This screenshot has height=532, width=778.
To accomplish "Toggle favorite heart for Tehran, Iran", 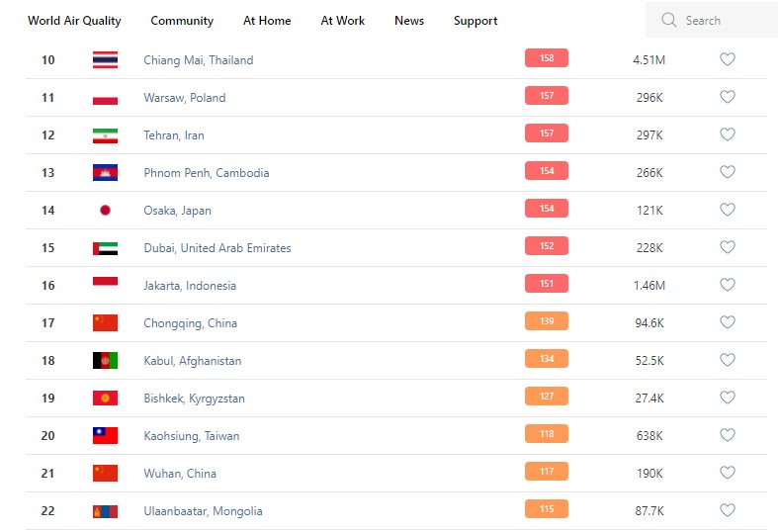I will click(x=728, y=134).
